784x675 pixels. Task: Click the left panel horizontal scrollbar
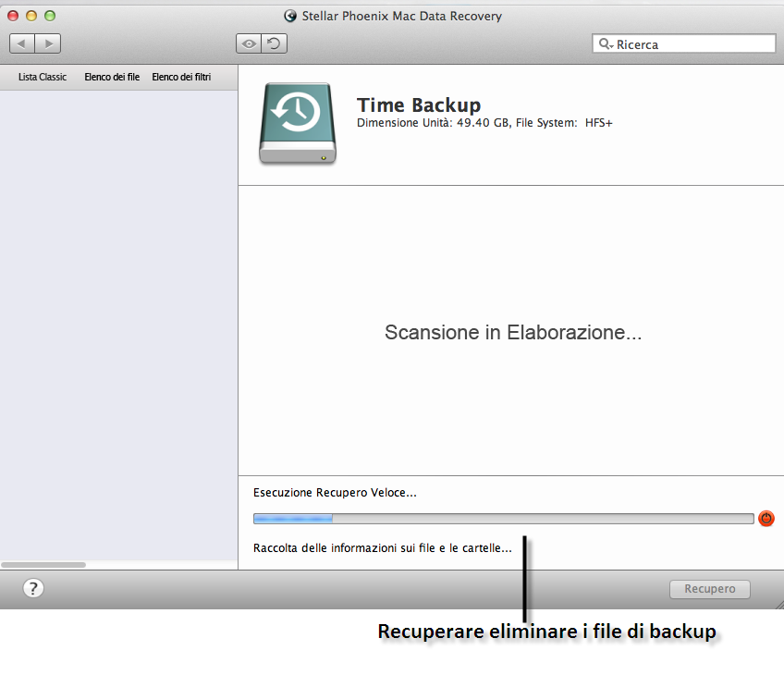pyautogui.click(x=43, y=565)
